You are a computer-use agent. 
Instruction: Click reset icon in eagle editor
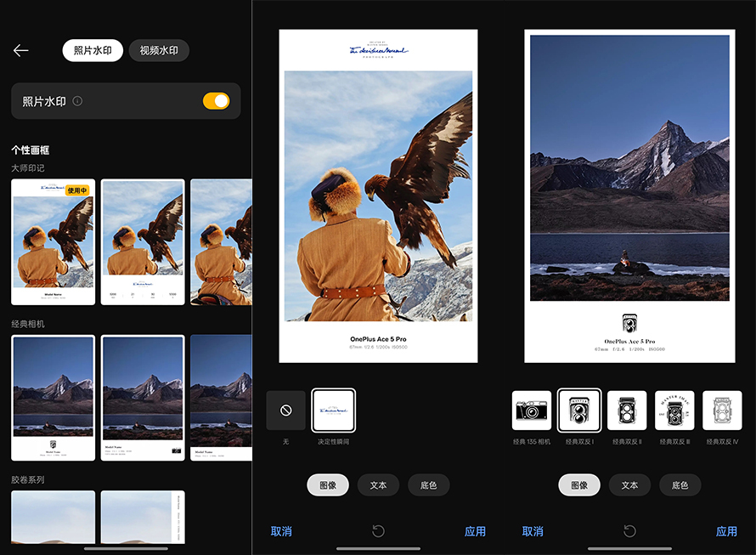coord(379,531)
